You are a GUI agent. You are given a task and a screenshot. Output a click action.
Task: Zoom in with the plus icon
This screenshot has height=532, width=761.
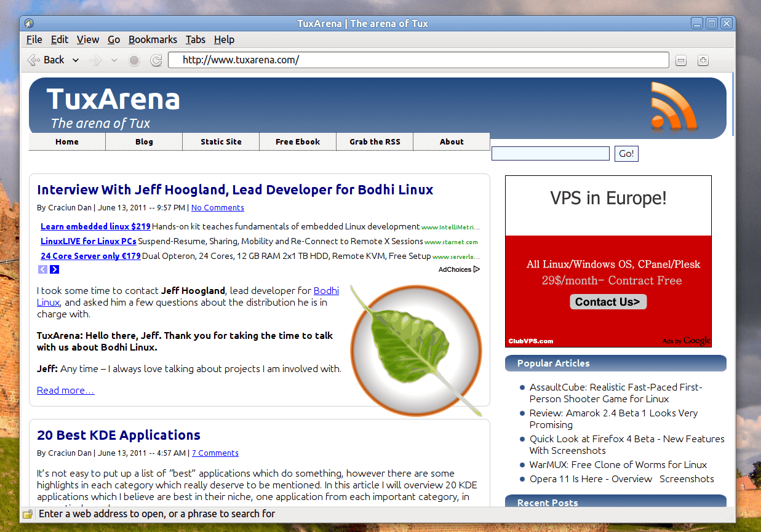click(703, 60)
